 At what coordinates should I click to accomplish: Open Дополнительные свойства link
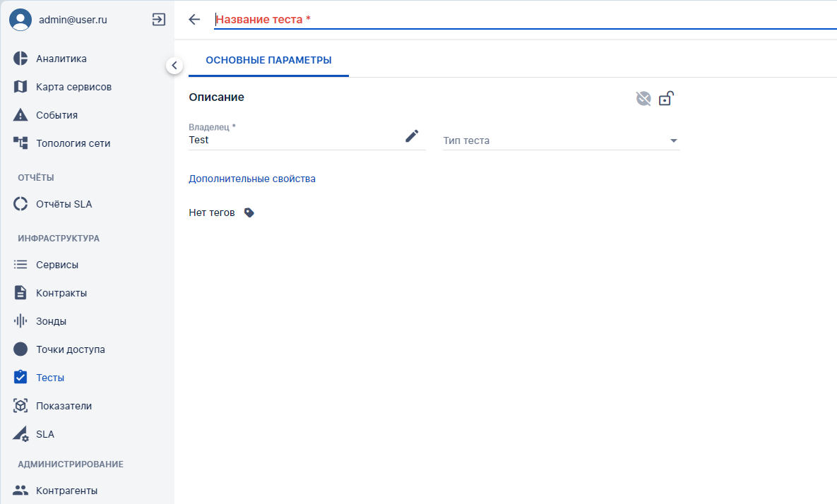click(252, 179)
